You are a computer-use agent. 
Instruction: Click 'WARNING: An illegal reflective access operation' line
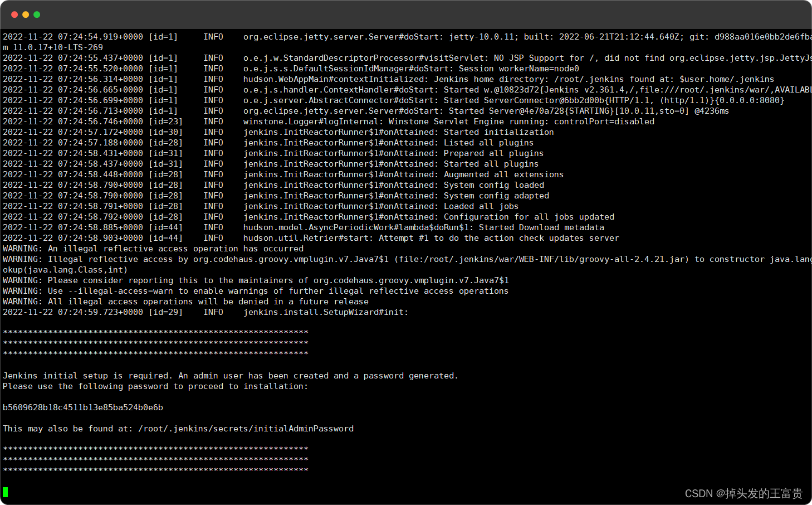pos(153,249)
